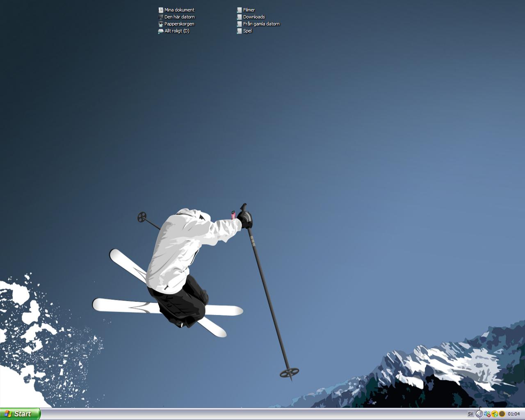Select the Spel folder shortcut
This screenshot has height=420, width=525.
[x=244, y=31]
